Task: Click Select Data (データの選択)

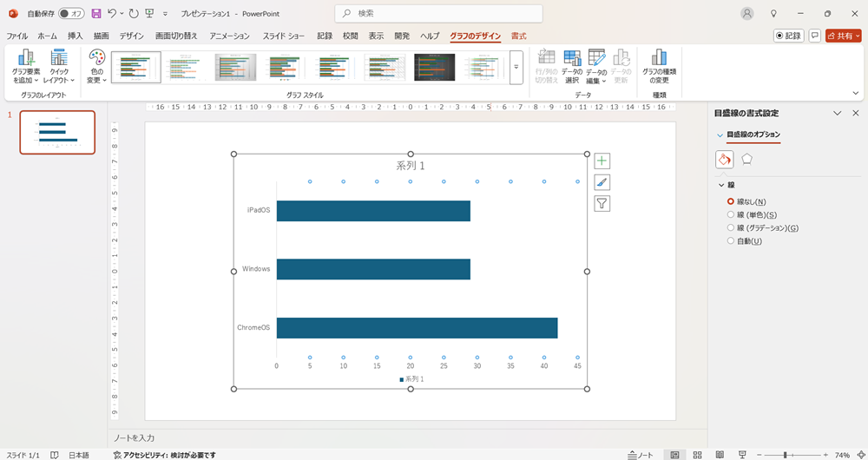Action: point(572,67)
